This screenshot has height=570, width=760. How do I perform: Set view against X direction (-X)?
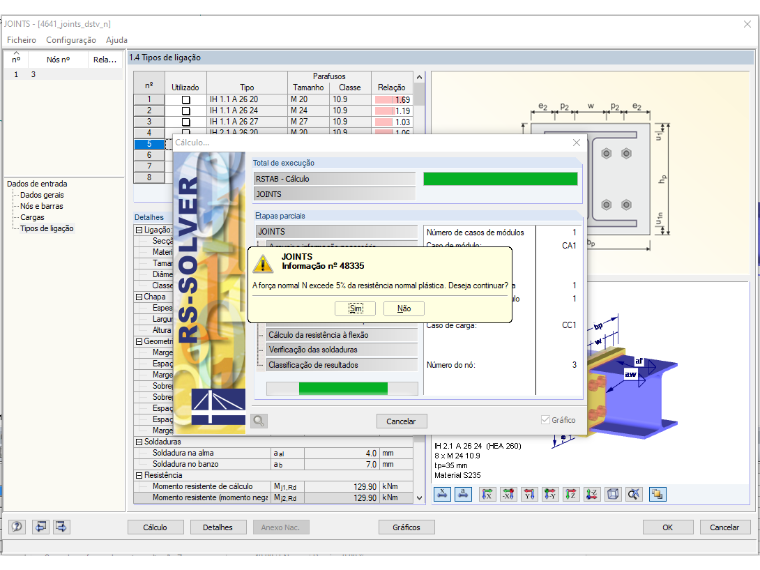point(508,494)
